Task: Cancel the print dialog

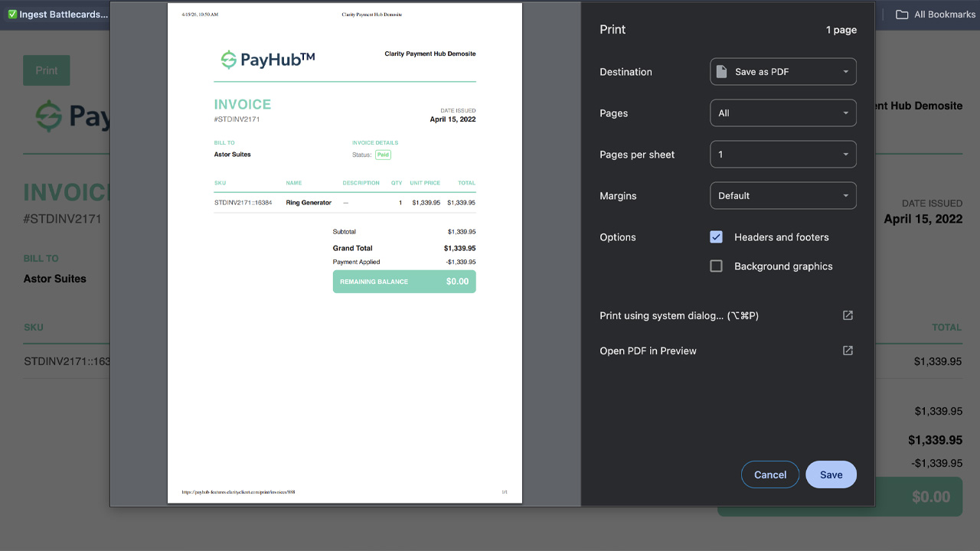Action: click(x=769, y=474)
